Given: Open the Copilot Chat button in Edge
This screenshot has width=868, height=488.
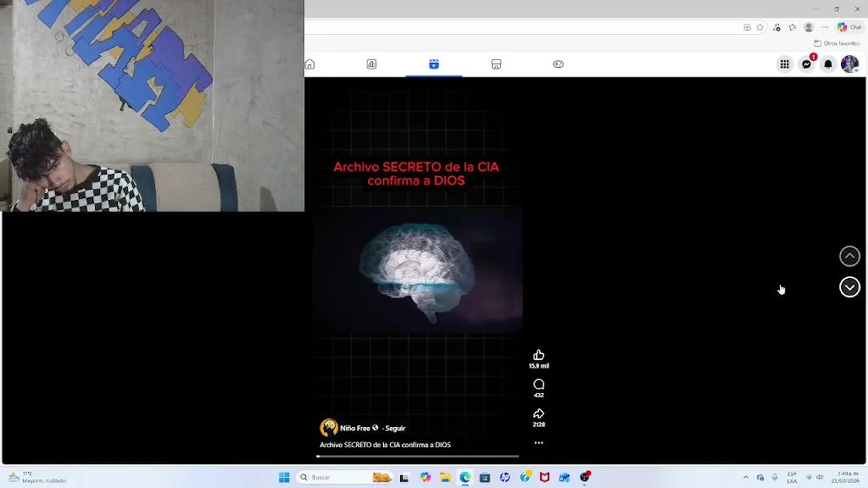Looking at the screenshot, I should pyautogui.click(x=849, y=28).
